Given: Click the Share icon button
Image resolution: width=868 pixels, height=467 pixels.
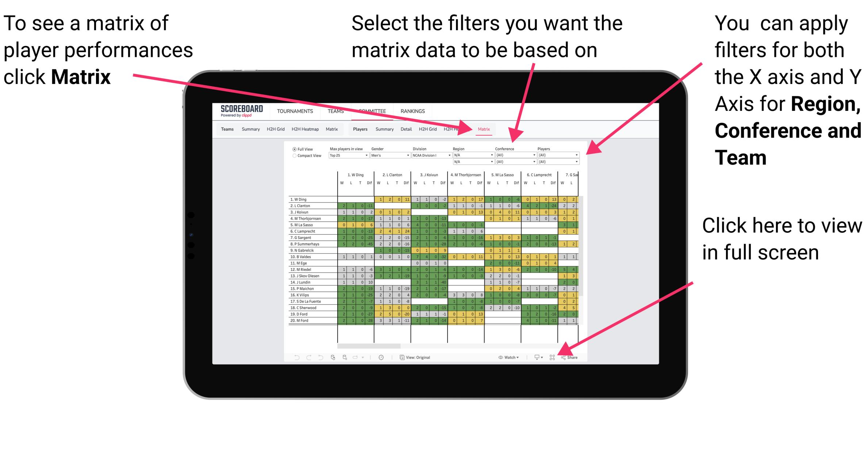Looking at the screenshot, I should [x=569, y=356].
